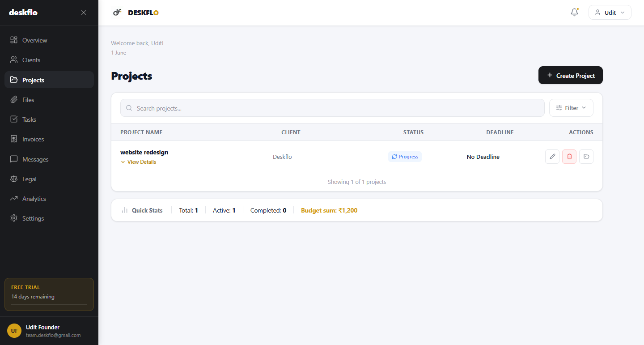This screenshot has height=345, width=644.
Task: Open Settings in the sidebar
Action: point(49,218)
